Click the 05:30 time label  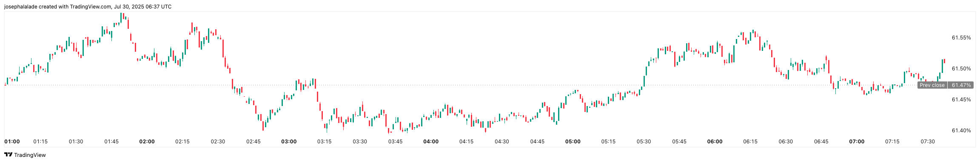coord(644,141)
